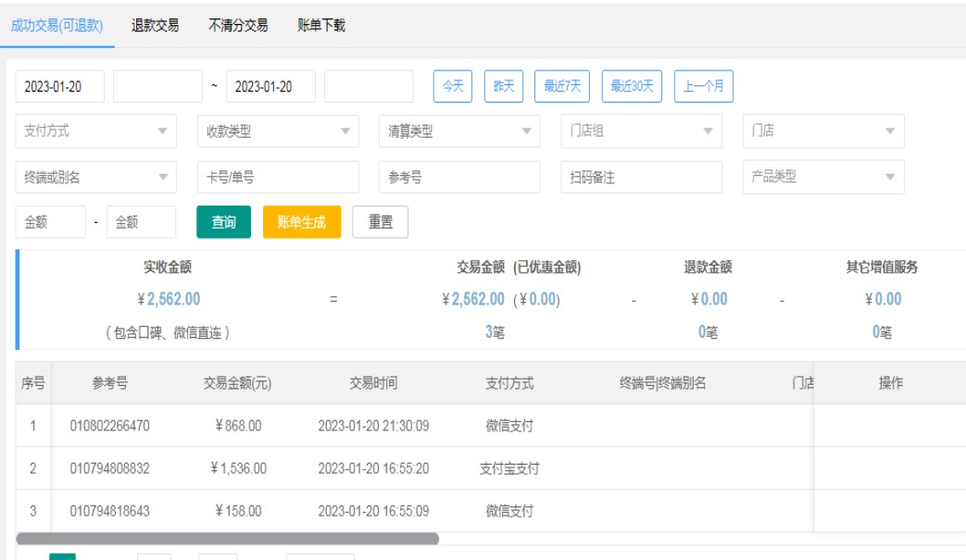Click the green 查询 button
This screenshot has height=560, width=966.
click(223, 222)
